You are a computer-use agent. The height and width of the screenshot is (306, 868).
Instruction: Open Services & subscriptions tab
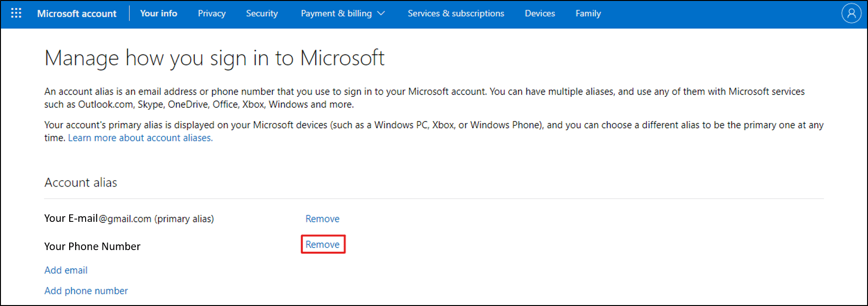click(x=456, y=14)
